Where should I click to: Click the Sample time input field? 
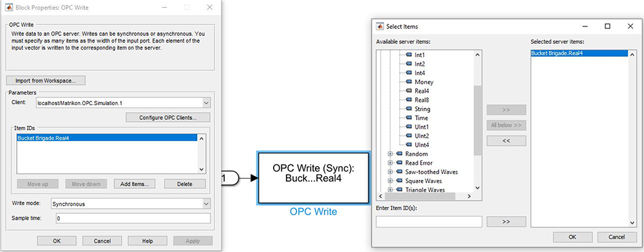coord(133,218)
